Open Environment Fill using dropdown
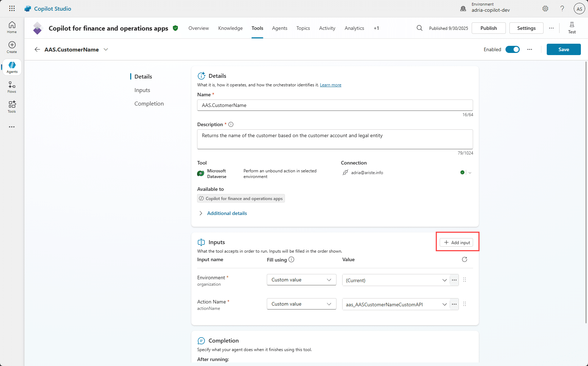The height and width of the screenshot is (366, 588). tap(301, 280)
